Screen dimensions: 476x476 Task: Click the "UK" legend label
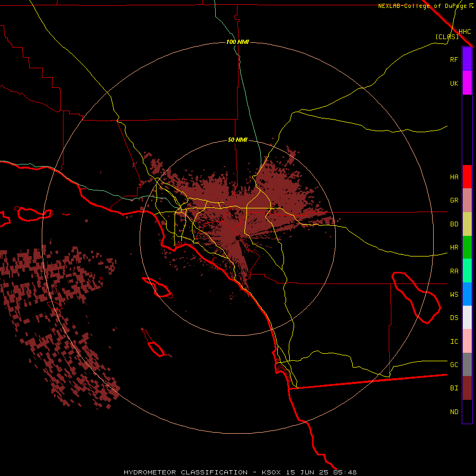point(454,83)
